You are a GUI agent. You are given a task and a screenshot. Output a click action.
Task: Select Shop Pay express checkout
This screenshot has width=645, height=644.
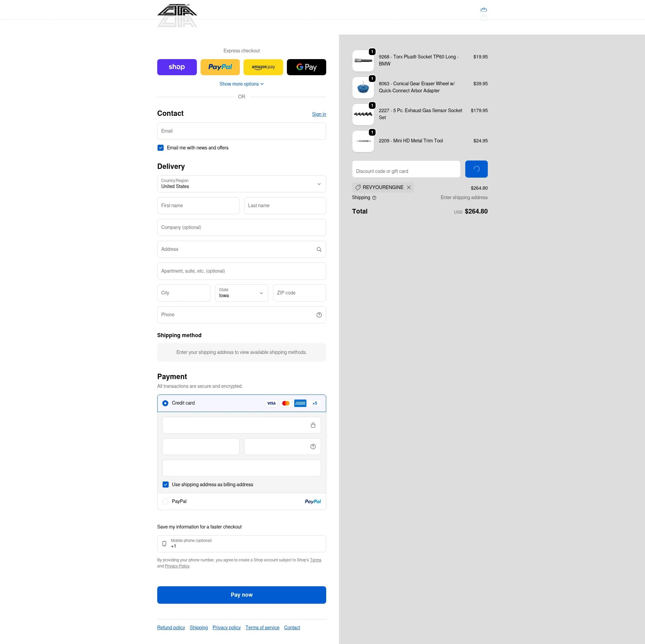point(177,67)
